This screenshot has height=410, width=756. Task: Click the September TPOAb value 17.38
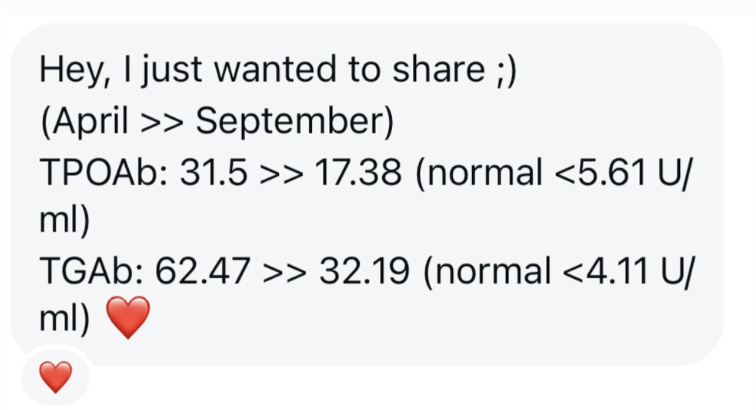tap(356, 170)
